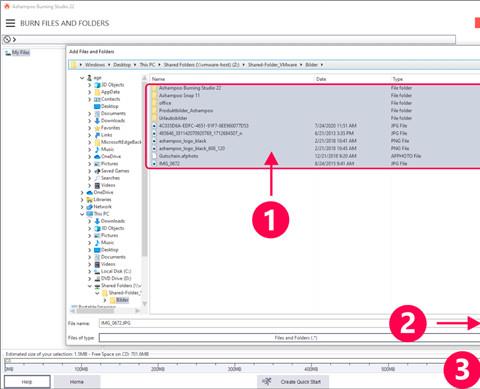Sort by the Date column header
Image resolution: width=480 pixels, height=389 pixels.
click(321, 79)
